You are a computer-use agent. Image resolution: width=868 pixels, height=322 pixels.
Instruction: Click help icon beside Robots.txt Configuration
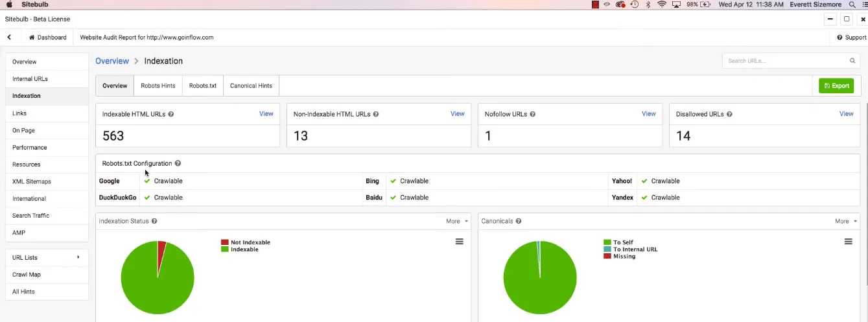tap(178, 164)
